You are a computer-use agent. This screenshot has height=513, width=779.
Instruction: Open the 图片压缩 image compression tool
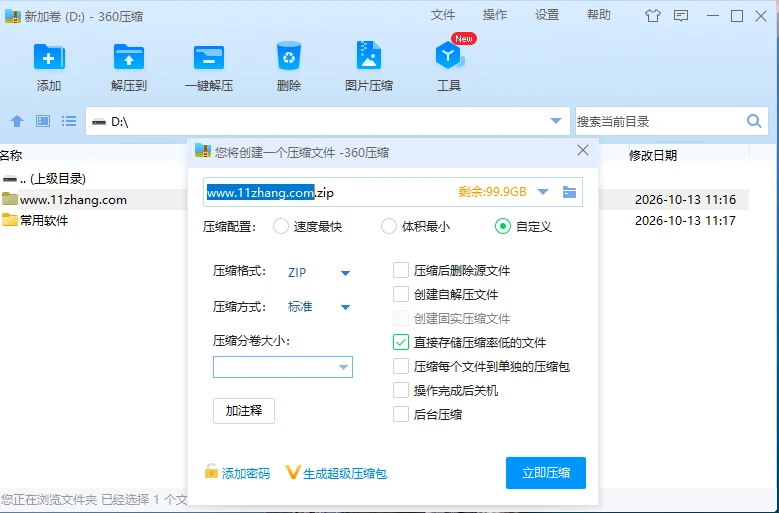pos(369,56)
